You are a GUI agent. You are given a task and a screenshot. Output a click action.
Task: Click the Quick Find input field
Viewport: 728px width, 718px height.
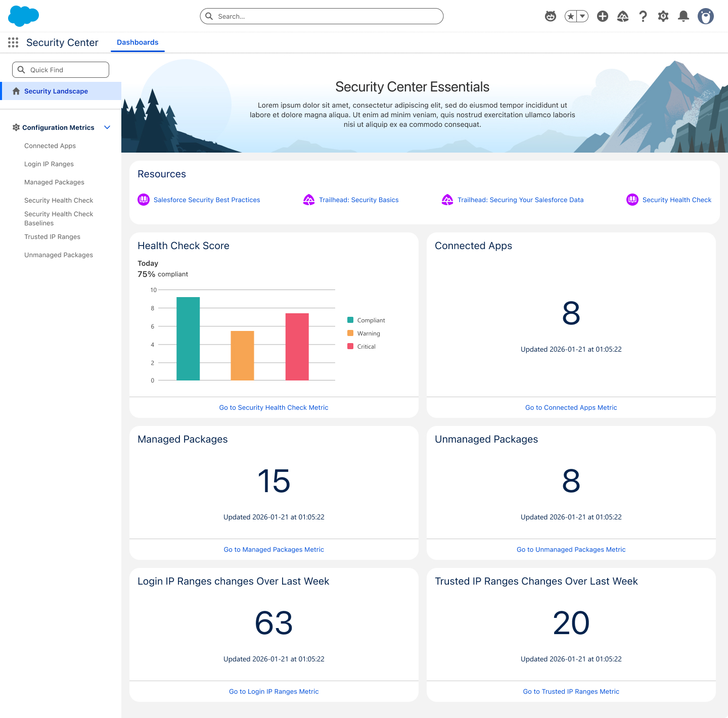61,70
